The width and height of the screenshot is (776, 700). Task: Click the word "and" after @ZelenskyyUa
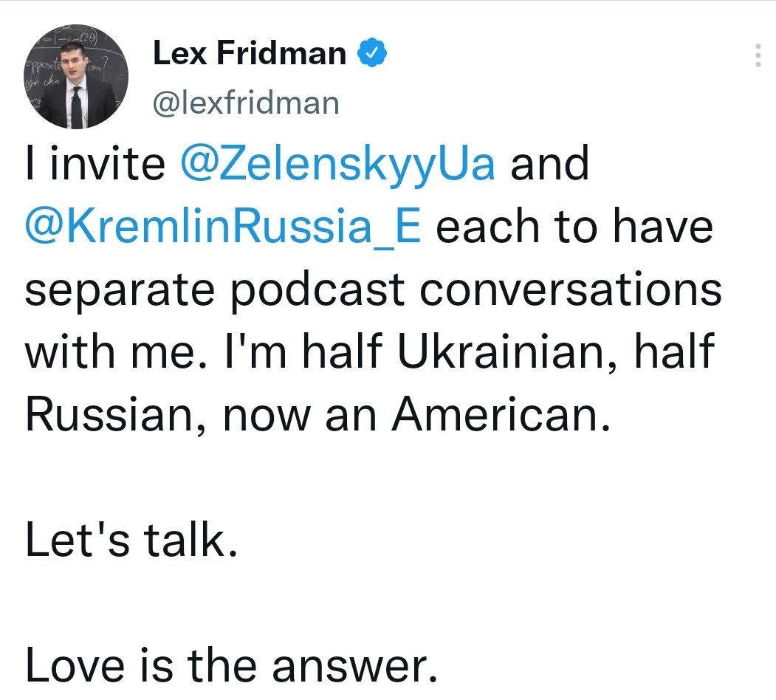(x=550, y=165)
